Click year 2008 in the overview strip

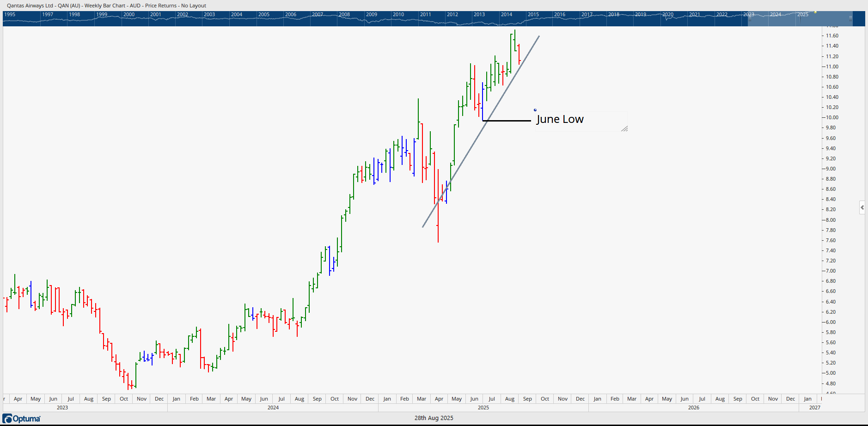coord(344,14)
